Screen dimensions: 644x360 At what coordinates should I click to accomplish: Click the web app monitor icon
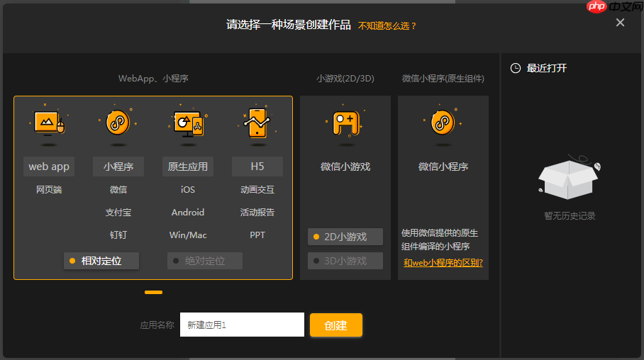(49, 123)
